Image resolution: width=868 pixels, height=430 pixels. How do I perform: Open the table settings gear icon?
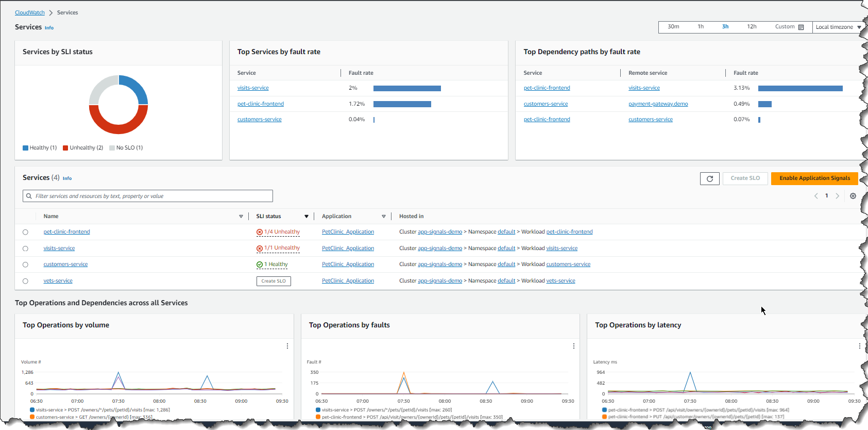click(853, 196)
